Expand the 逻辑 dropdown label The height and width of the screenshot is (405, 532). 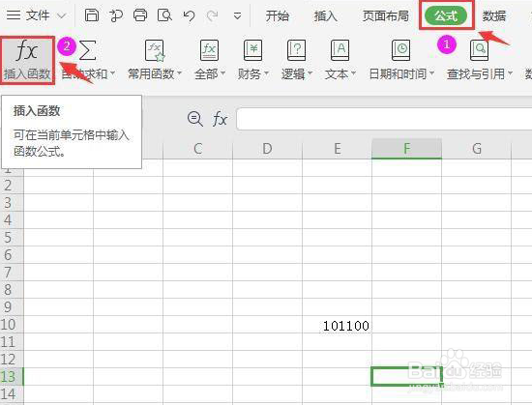coord(297,73)
